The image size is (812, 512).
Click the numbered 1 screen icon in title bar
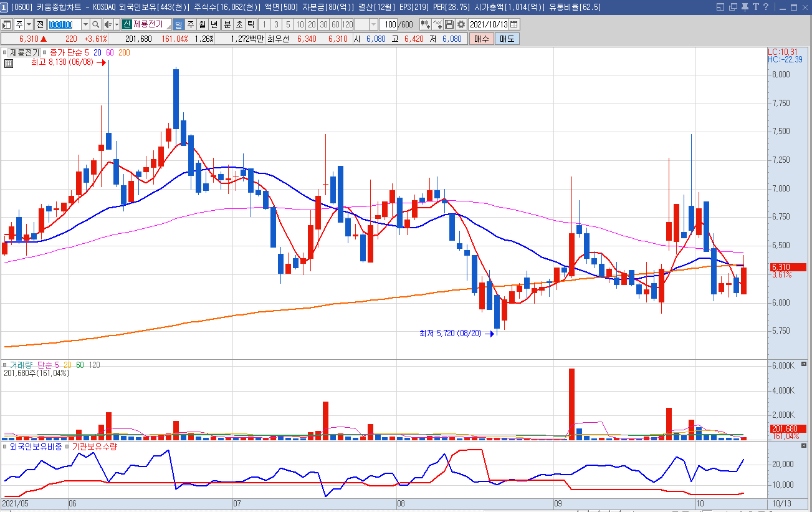(x=4, y=7)
